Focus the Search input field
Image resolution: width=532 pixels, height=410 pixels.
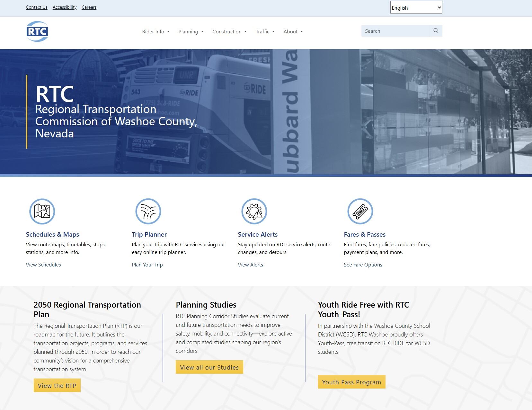[x=395, y=31]
